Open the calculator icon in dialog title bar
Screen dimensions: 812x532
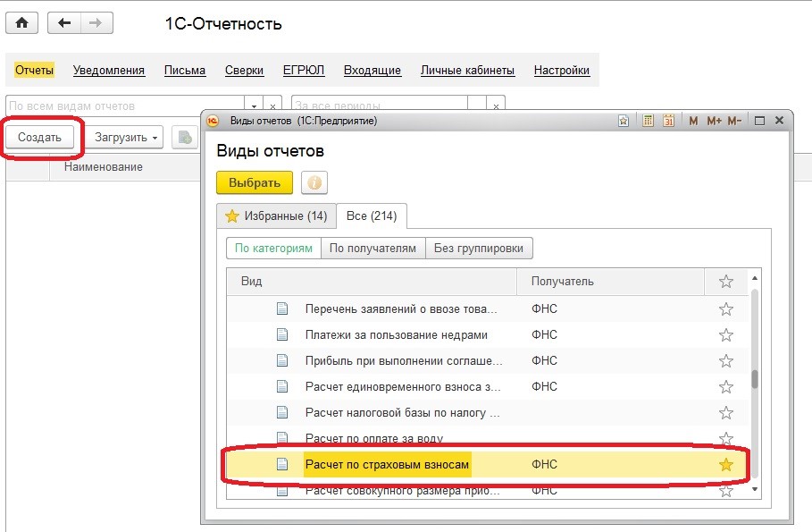[648, 121]
